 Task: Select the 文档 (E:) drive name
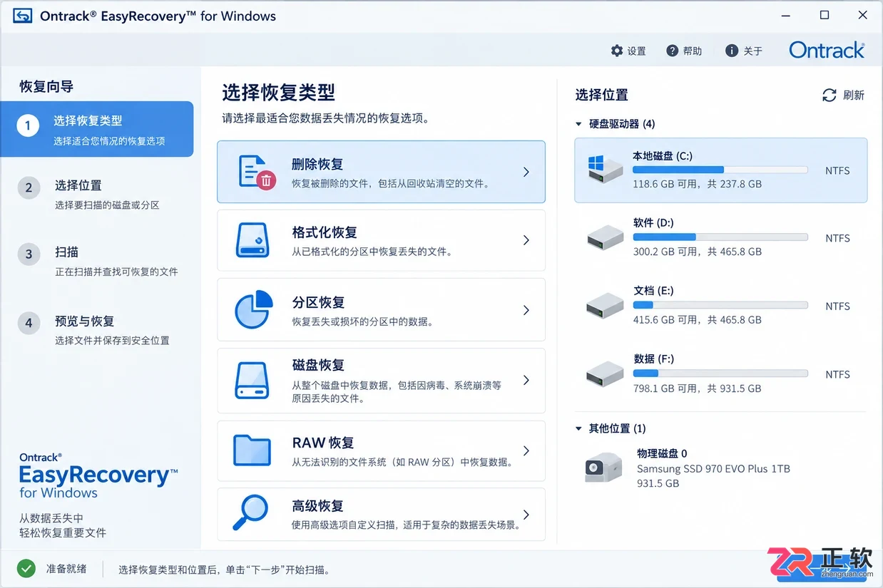click(x=653, y=291)
